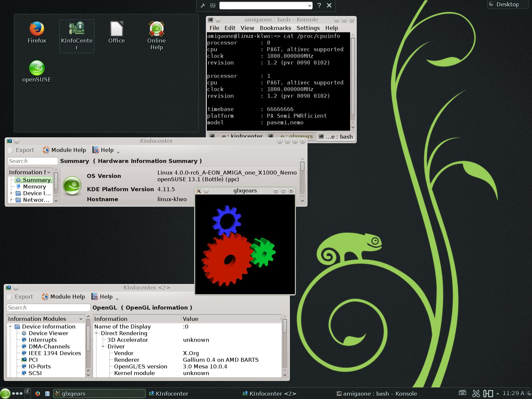This screenshot has height=399, width=532.
Task: Click Module Help in the upper KInfocenter window
Action: click(x=65, y=150)
